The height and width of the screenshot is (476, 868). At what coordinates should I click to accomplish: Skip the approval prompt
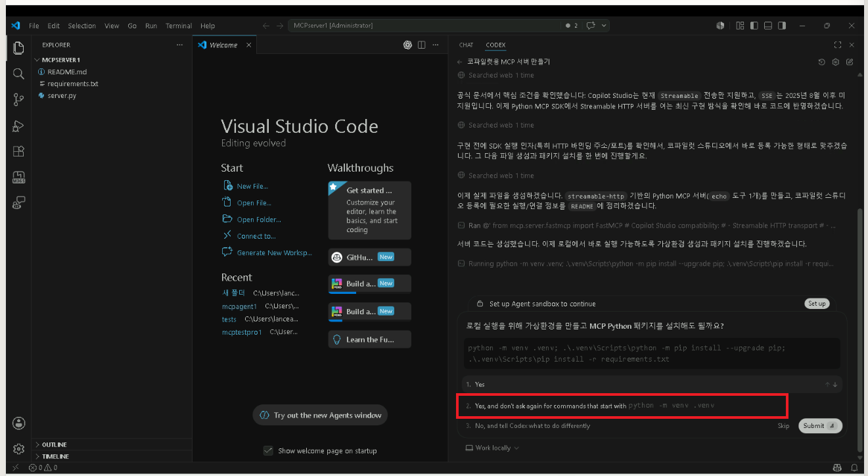(x=783, y=425)
